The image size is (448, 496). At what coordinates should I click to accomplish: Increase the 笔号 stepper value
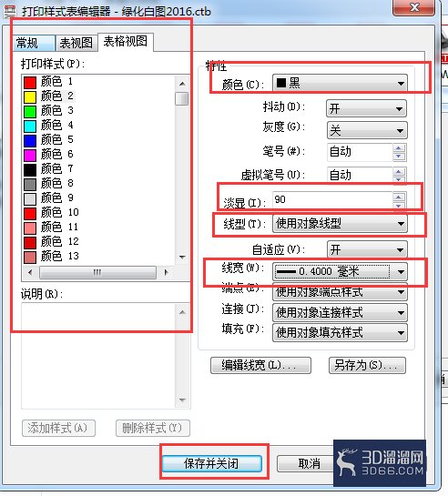[x=399, y=148]
